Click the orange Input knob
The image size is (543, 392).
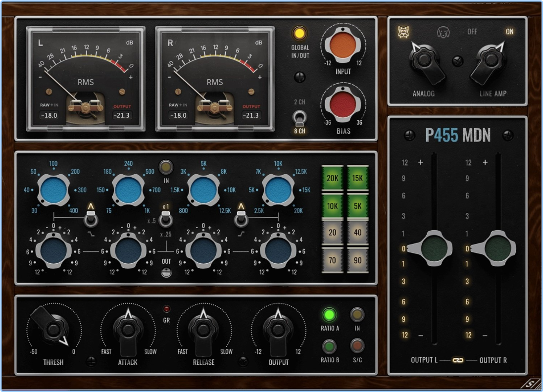click(x=343, y=46)
